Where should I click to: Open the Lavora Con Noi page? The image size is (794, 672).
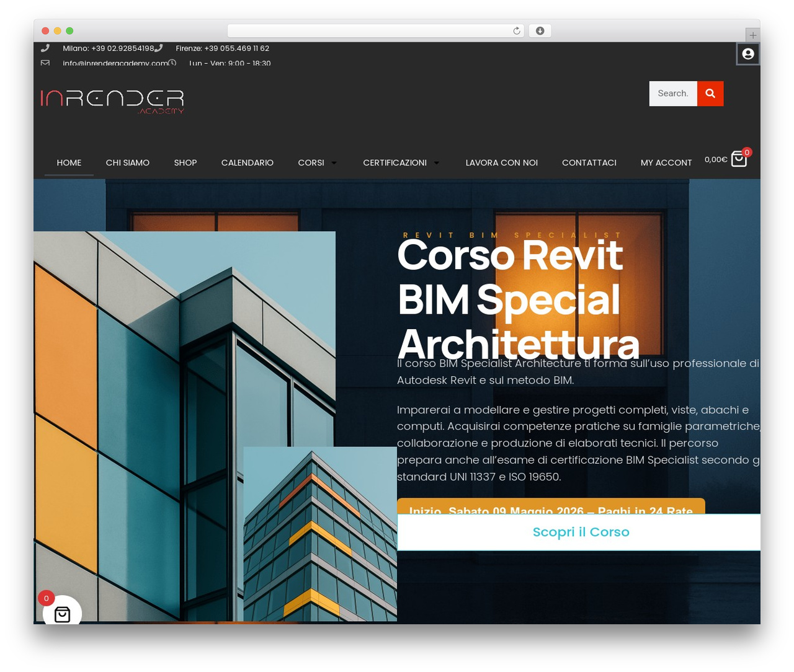502,162
